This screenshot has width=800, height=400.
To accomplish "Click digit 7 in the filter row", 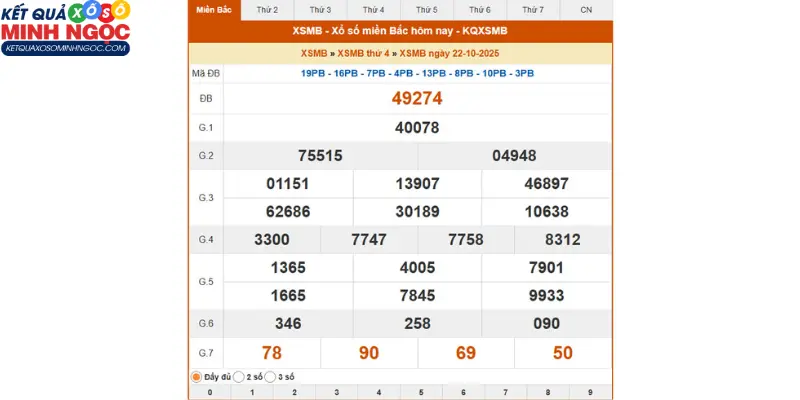I will [506, 392].
